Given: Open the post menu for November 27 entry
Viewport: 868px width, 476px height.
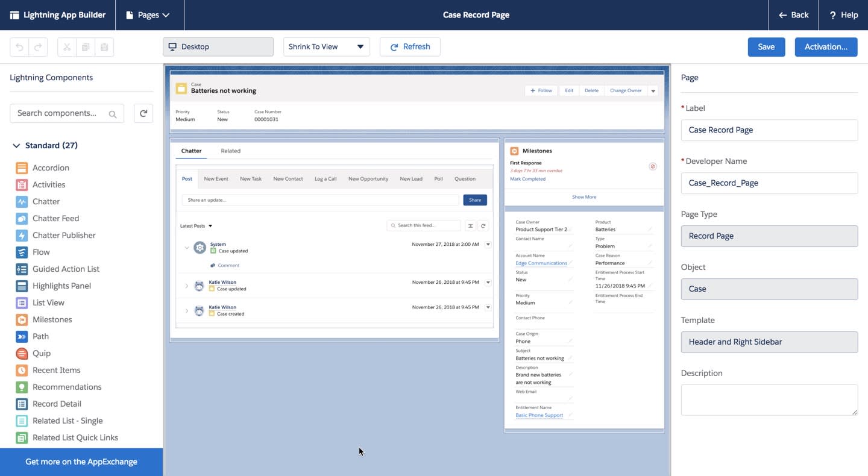Looking at the screenshot, I should point(488,245).
